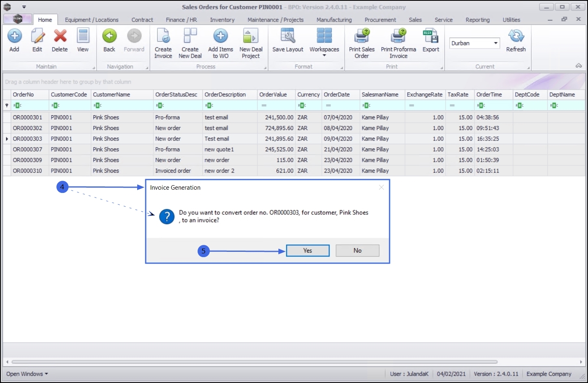Sort by the OrderNo column header
This screenshot has width=588, height=383.
[30, 95]
